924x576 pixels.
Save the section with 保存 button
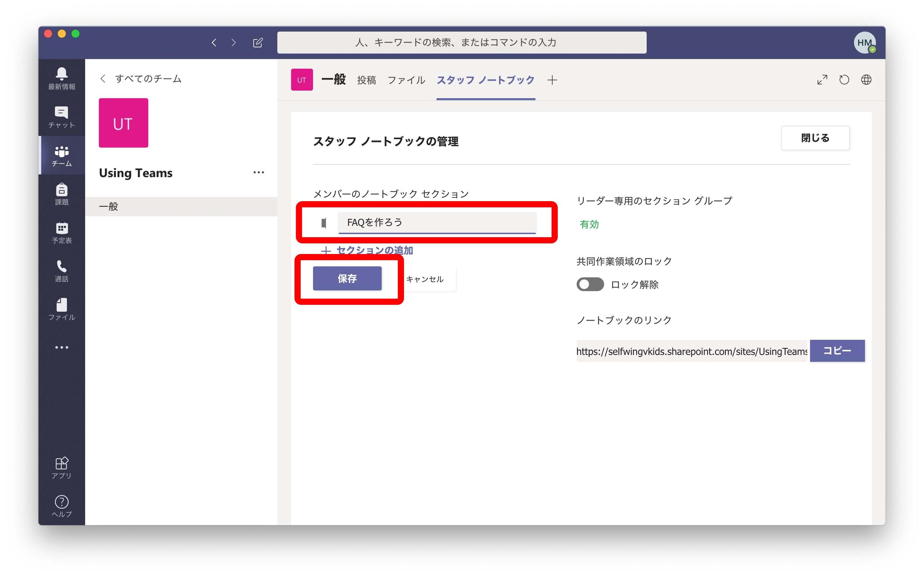(347, 278)
